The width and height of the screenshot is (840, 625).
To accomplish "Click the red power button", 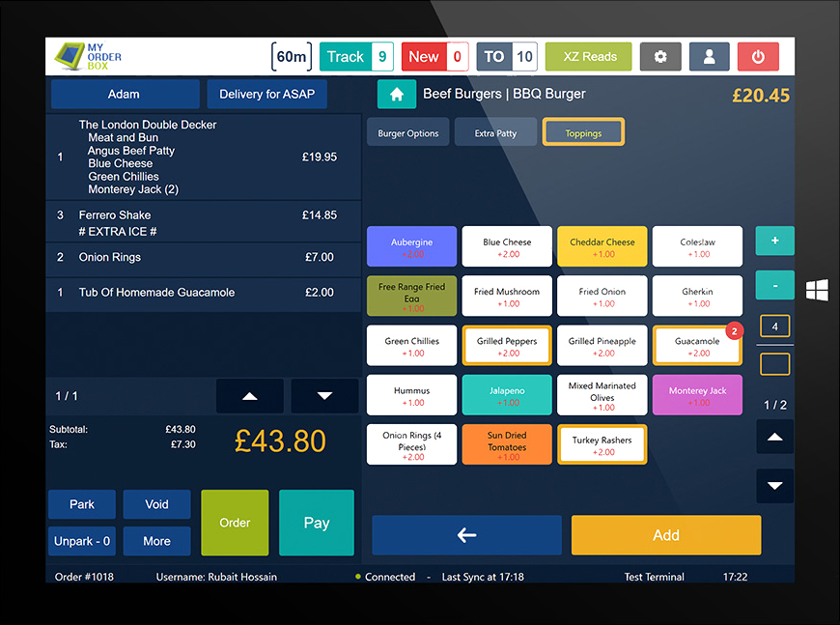I will [758, 57].
